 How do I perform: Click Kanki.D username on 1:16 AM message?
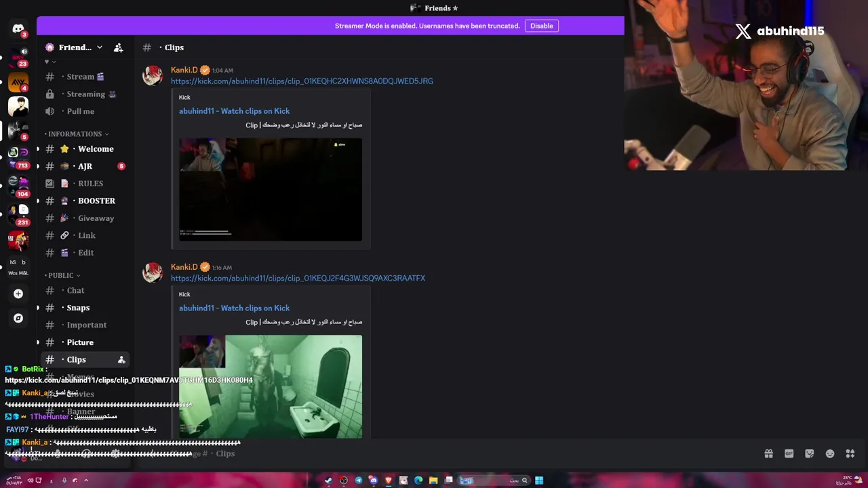[184, 267]
